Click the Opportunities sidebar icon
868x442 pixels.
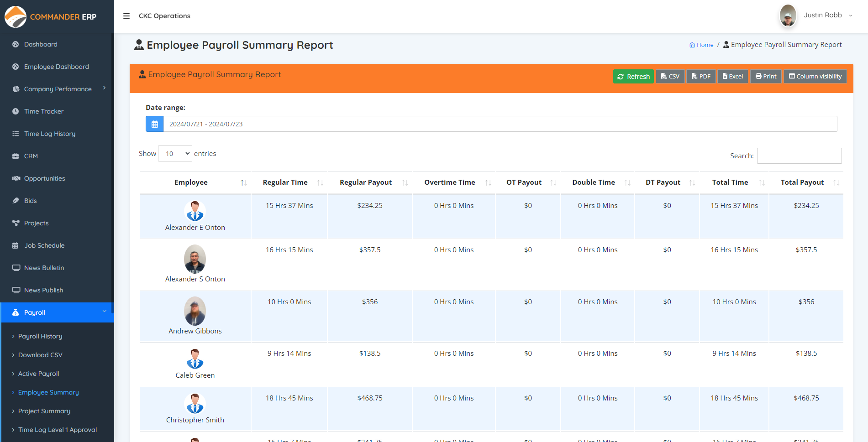pyautogui.click(x=16, y=178)
